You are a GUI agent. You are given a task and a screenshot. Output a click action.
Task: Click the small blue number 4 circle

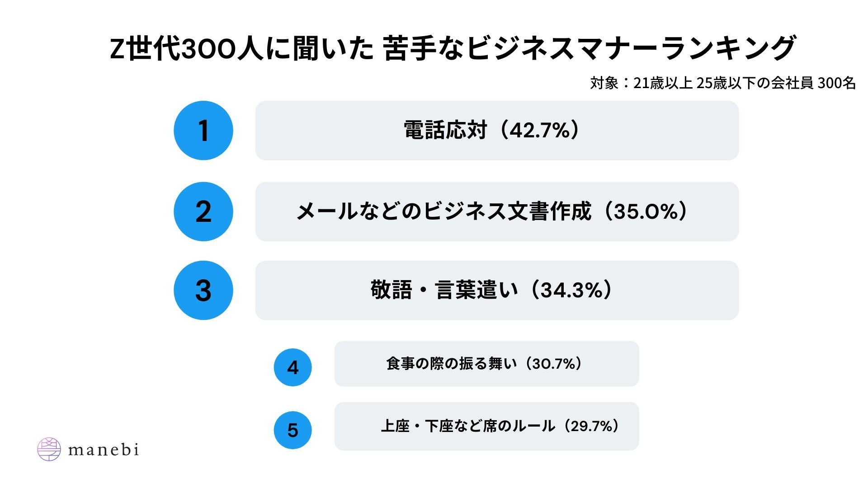click(x=293, y=367)
